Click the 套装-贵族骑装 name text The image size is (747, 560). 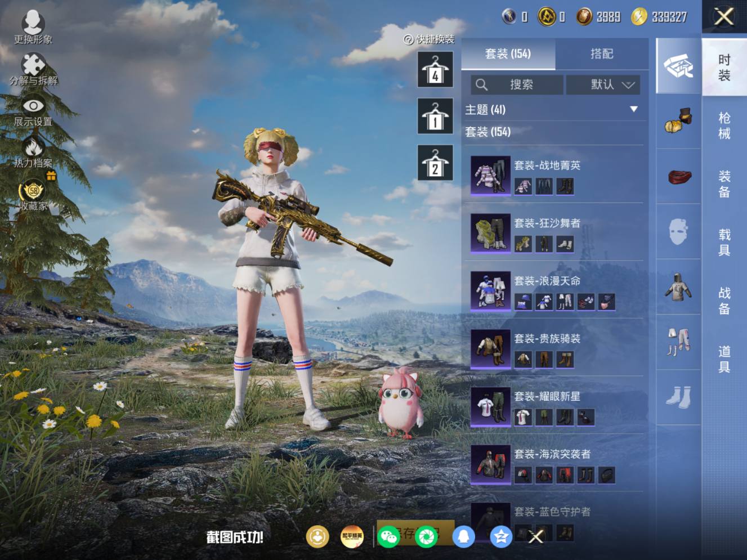[547, 338]
